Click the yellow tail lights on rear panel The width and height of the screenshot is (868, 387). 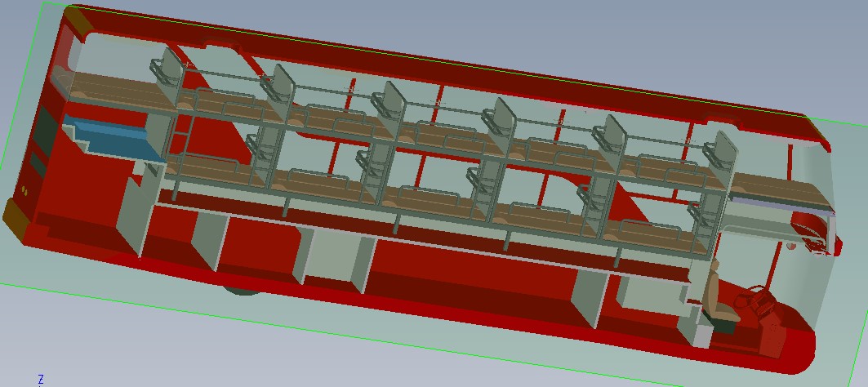24,190
